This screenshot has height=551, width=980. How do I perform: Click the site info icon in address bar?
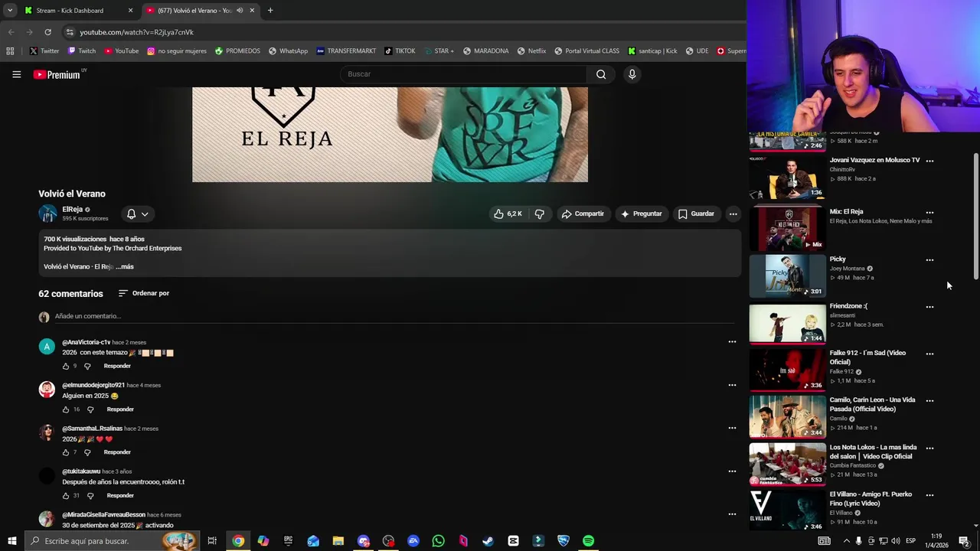click(x=70, y=32)
